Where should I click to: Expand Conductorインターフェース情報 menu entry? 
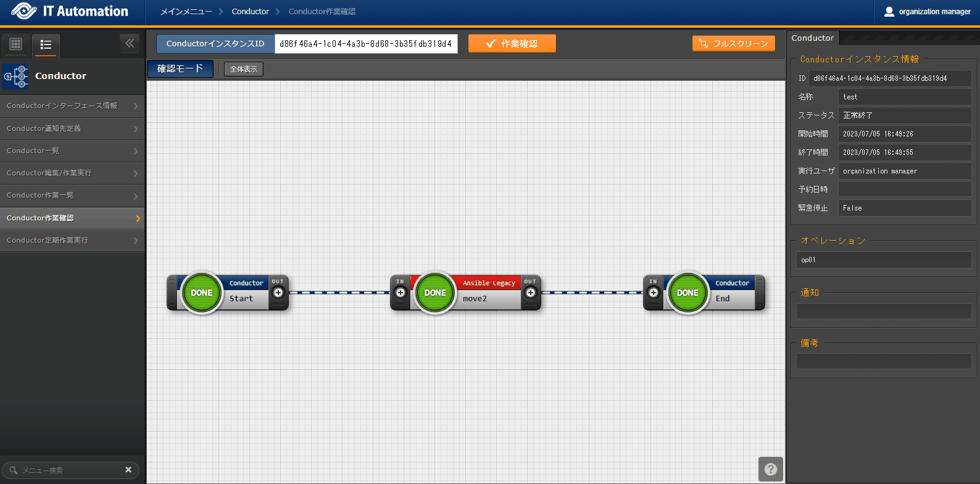pyautogui.click(x=72, y=106)
